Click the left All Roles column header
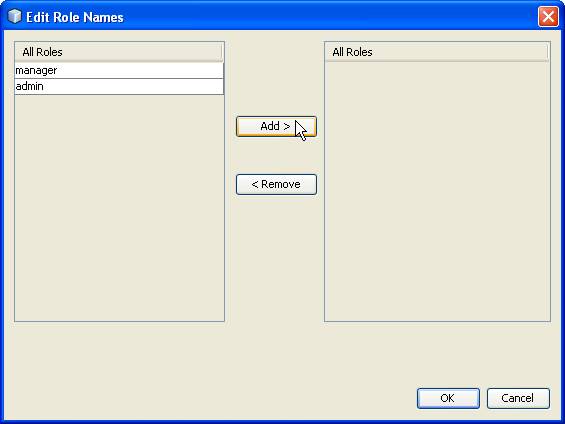This screenshot has width=565, height=424. tap(119, 52)
